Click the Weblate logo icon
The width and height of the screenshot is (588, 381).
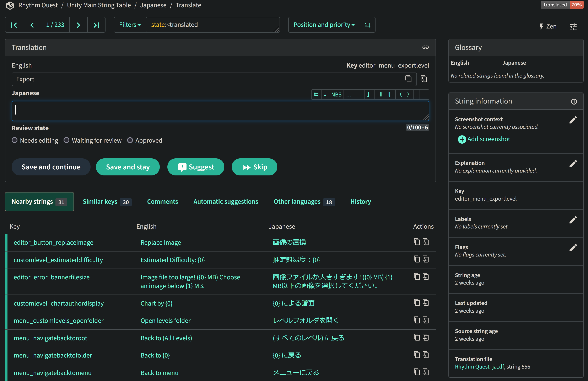click(10, 5)
